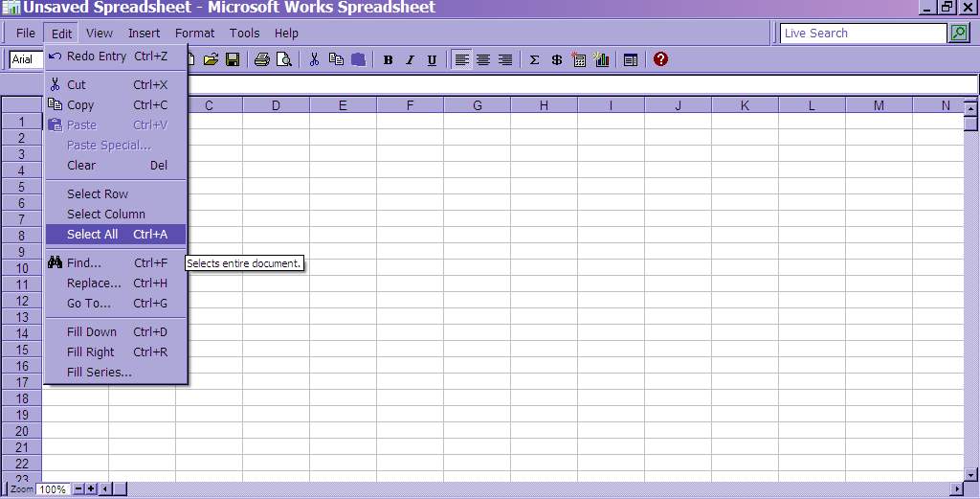The width and height of the screenshot is (980, 499).
Task: Click the vertical scrollbar up arrow
Action: click(x=970, y=108)
